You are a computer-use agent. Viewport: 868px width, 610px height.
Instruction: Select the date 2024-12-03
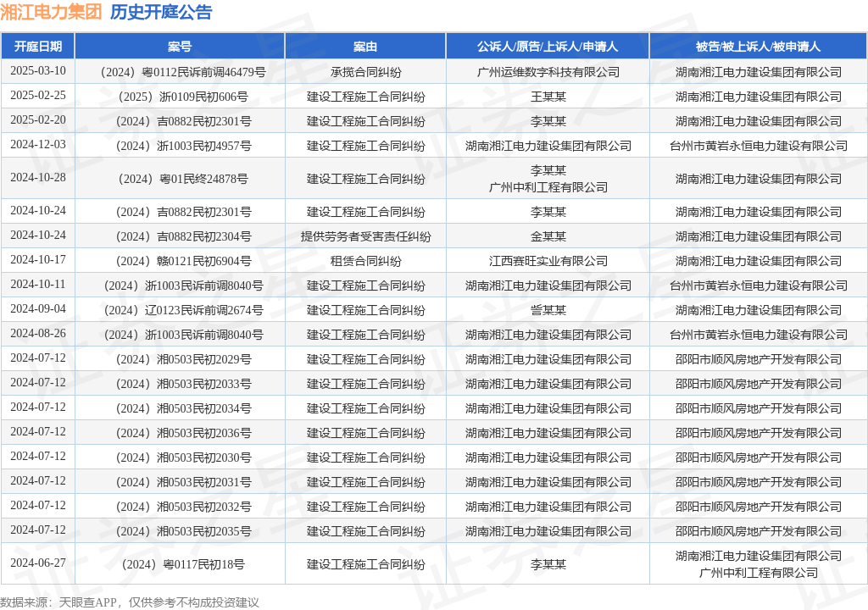point(37,145)
